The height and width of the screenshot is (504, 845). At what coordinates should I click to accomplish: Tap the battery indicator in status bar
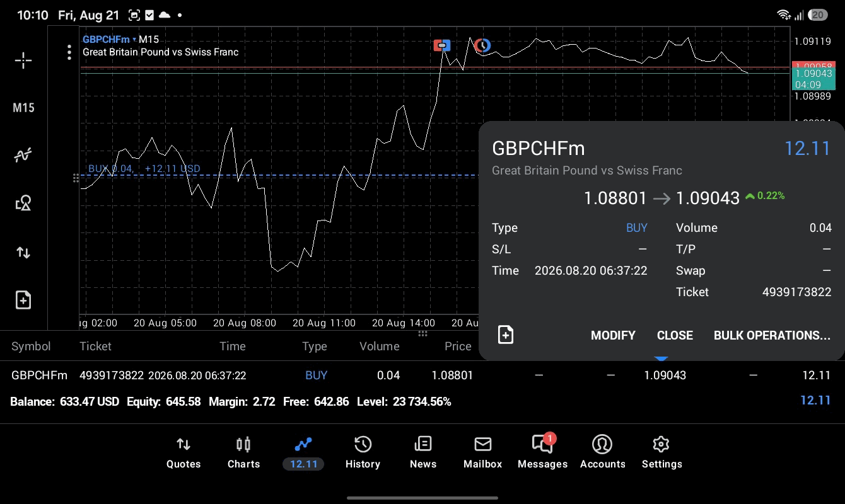point(818,14)
